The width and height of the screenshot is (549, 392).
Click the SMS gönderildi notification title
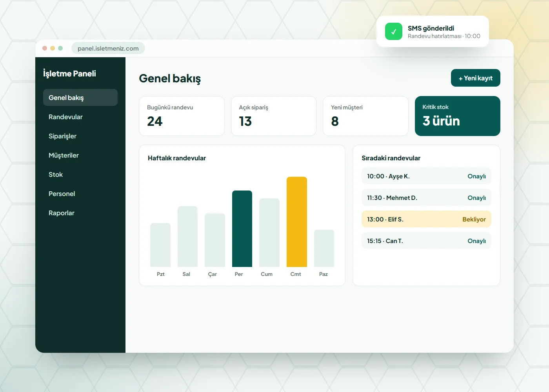click(431, 28)
